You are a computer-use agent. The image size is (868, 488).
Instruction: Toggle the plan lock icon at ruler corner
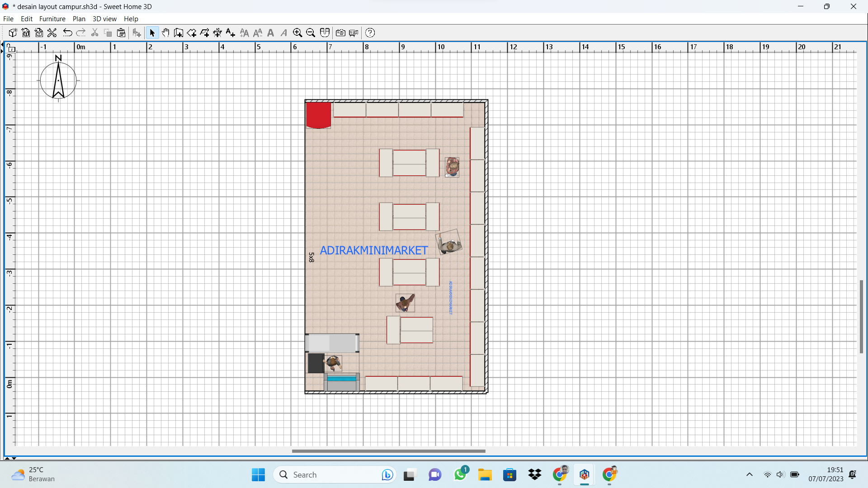(x=11, y=48)
